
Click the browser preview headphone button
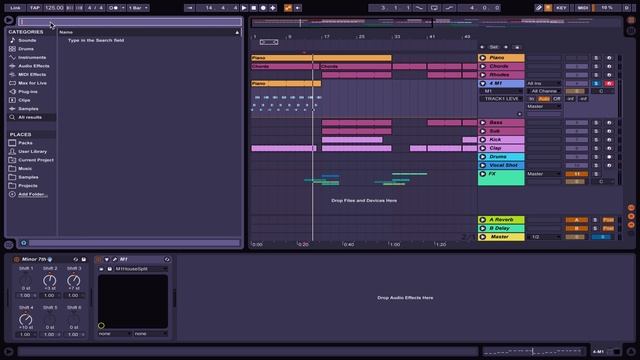tap(24, 243)
